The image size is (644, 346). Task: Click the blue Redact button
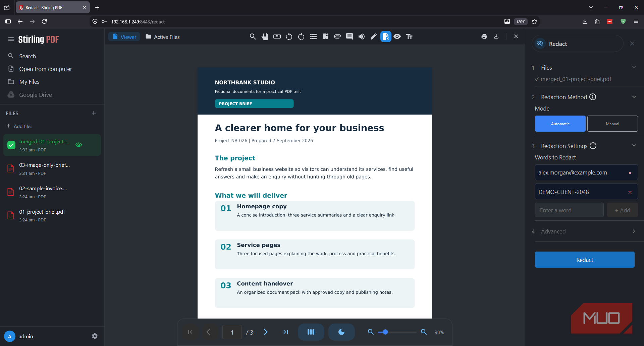coord(585,260)
